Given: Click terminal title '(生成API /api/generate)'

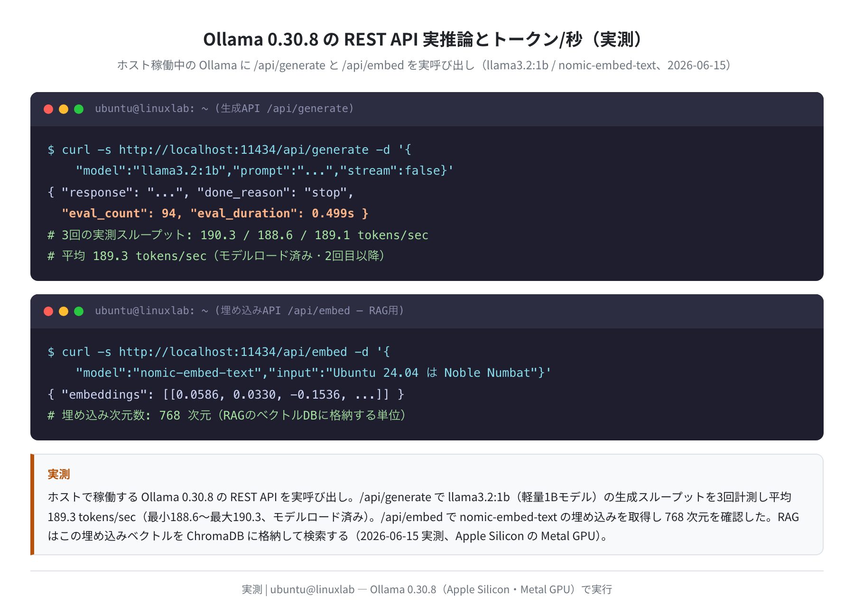Looking at the screenshot, I should 284,109.
